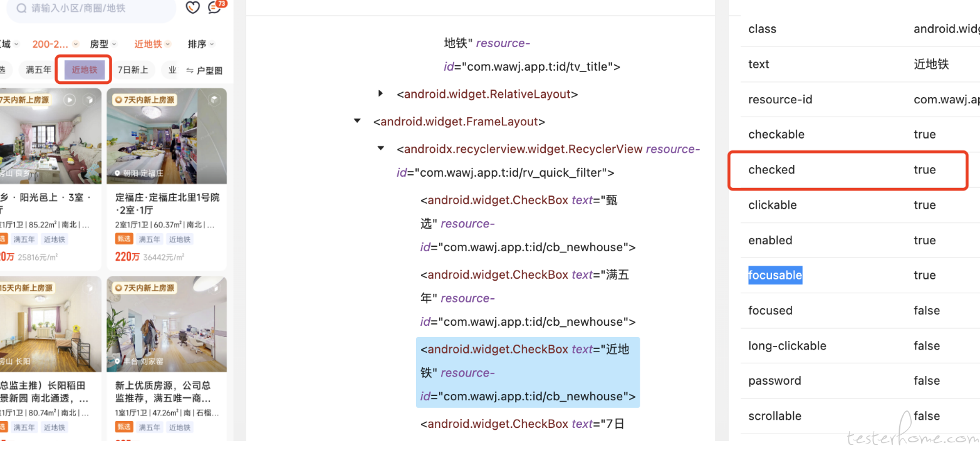Image resolution: width=980 pixels, height=458 pixels.
Task: Switch to 户型图 floor plan view
Action: 205,70
